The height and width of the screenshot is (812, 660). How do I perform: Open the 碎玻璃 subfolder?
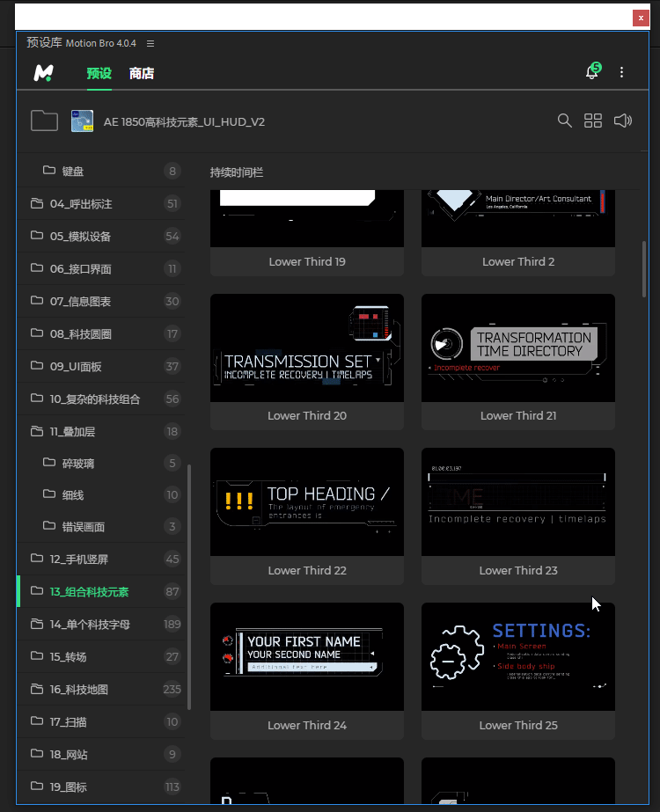(101, 464)
